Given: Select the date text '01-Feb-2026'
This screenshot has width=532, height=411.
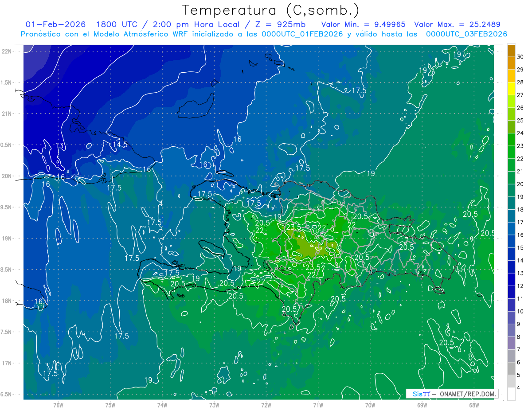Looking at the screenshot, I should click(55, 25).
